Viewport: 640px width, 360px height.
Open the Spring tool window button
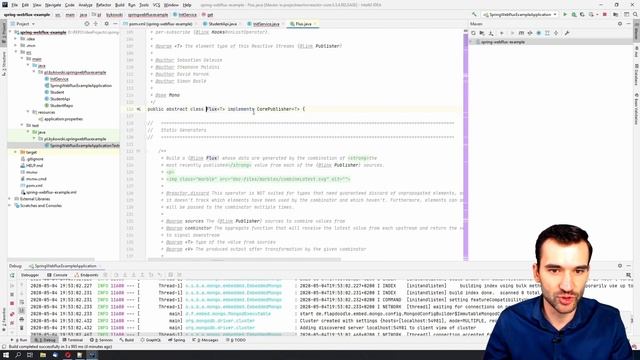[176, 340]
